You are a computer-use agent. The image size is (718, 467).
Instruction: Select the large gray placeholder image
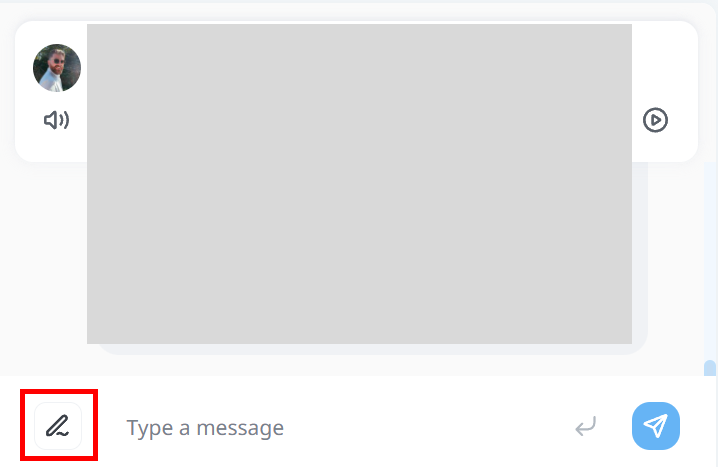click(359, 184)
